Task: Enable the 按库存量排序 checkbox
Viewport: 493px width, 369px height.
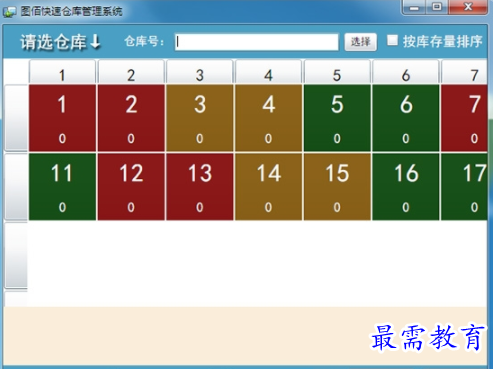Action: pos(392,40)
